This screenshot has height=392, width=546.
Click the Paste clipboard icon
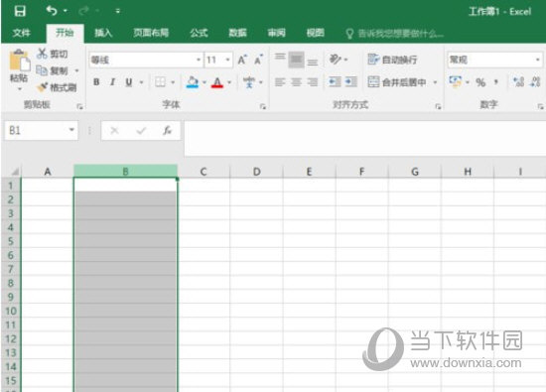[19, 61]
